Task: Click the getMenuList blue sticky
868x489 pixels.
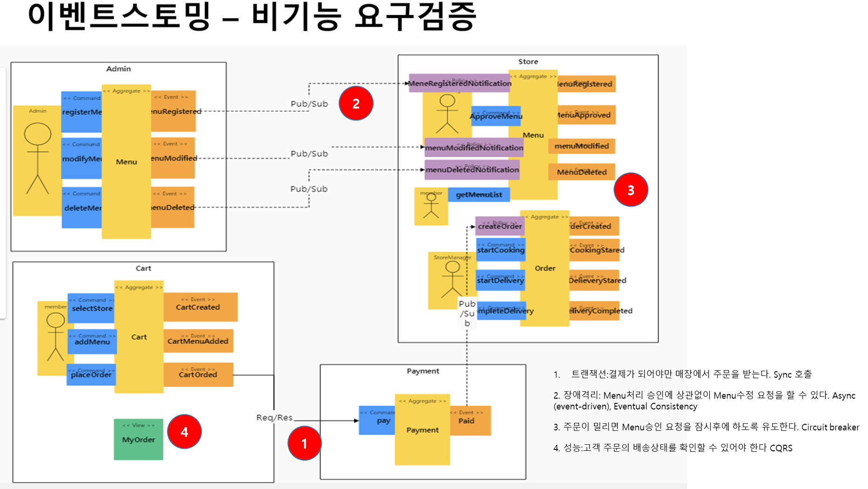Action: [479, 194]
